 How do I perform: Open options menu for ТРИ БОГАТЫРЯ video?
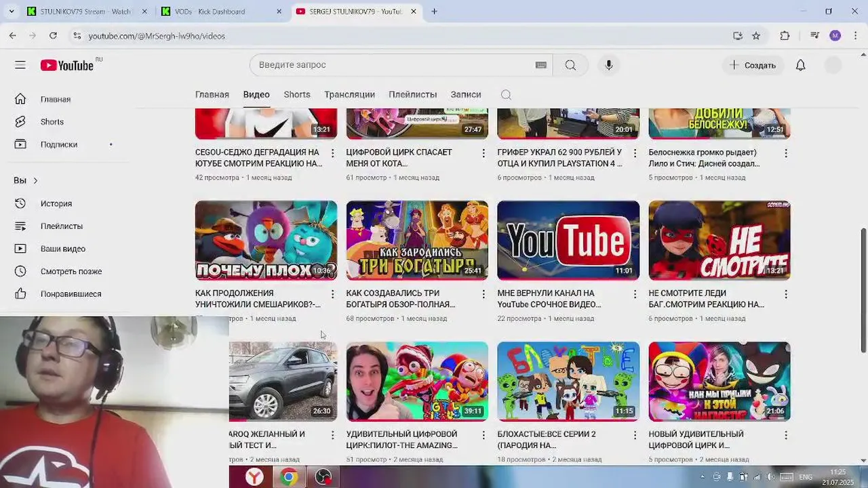484,294
